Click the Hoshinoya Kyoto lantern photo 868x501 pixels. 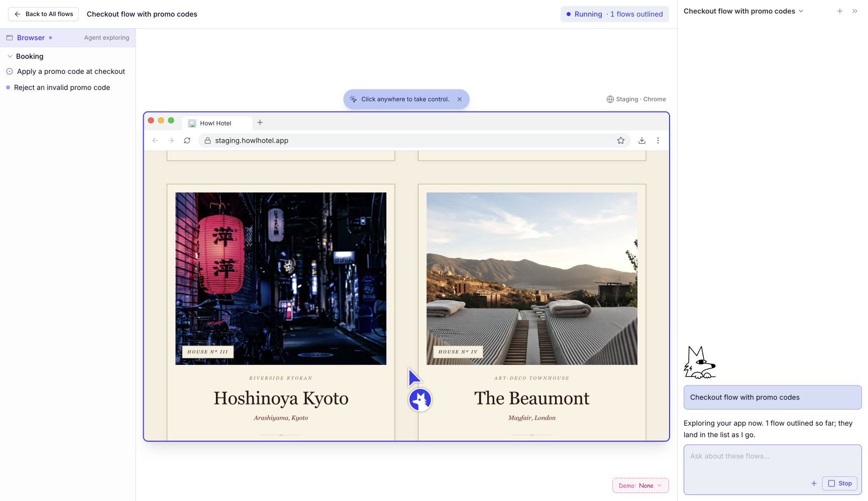[281, 278]
